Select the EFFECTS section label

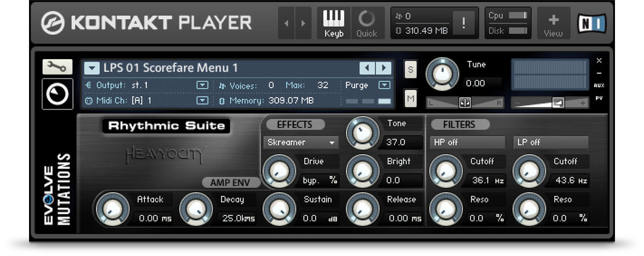coord(295,124)
